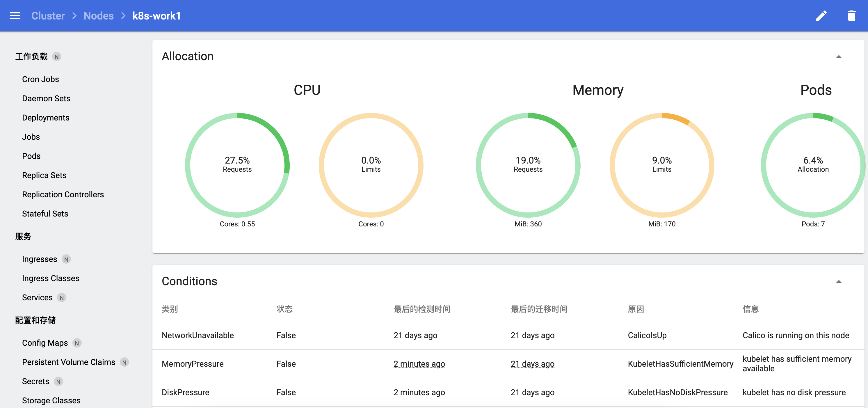Navigate to Deployments in sidebar

(x=45, y=117)
